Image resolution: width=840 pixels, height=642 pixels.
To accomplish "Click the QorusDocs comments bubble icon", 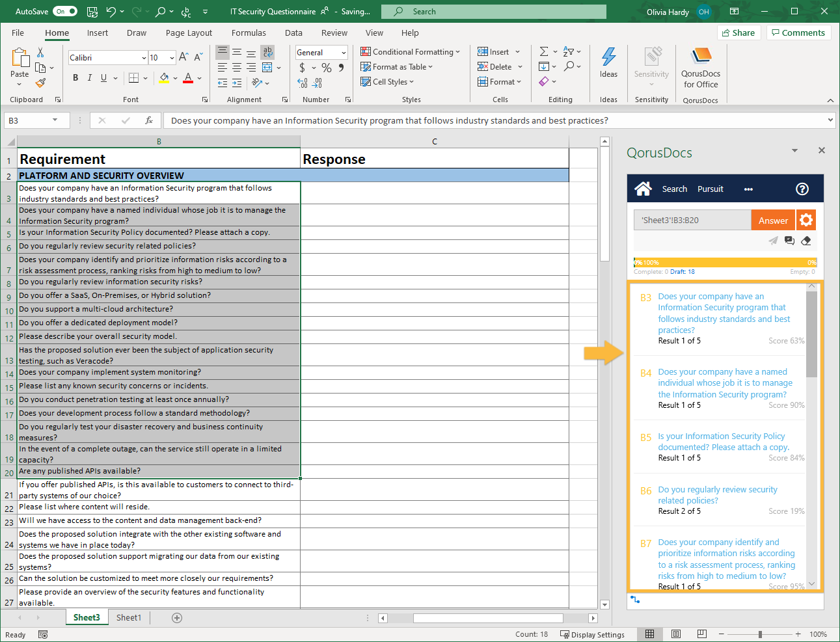I will (789, 241).
